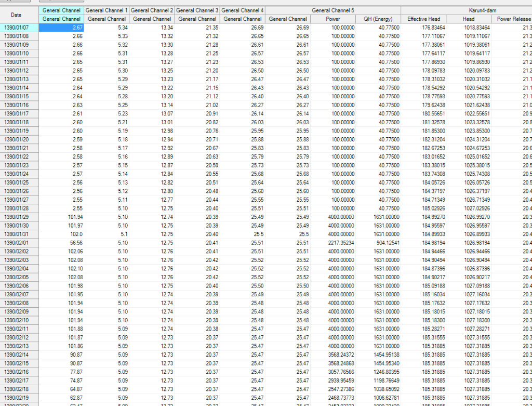532x406 pixels.
Task: Click the General Channel 5 group header
Action: pos(333,10)
